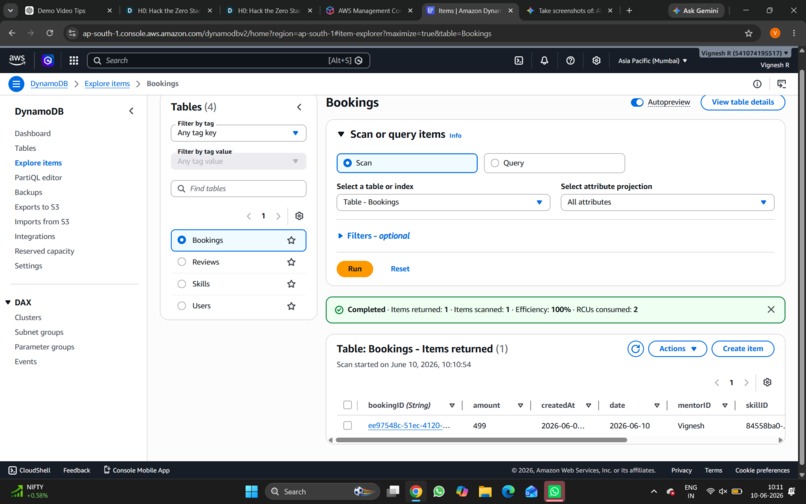Go to next page of returned items
This screenshot has height=504, width=806.
coord(746,383)
